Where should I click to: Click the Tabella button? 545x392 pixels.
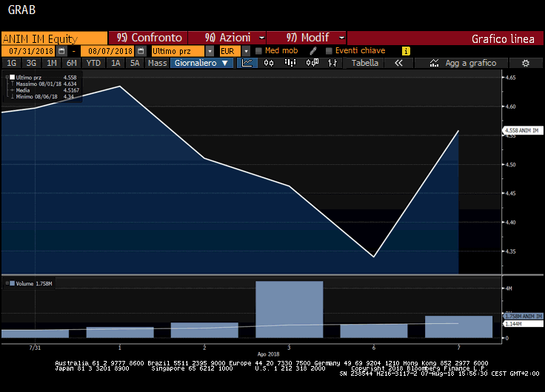point(364,64)
